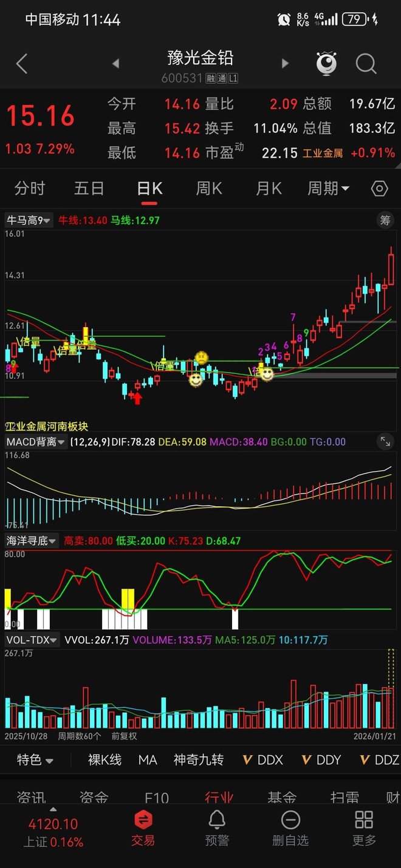Select the 日K daily chart tab
This screenshot has width=401, height=868.
149,189
